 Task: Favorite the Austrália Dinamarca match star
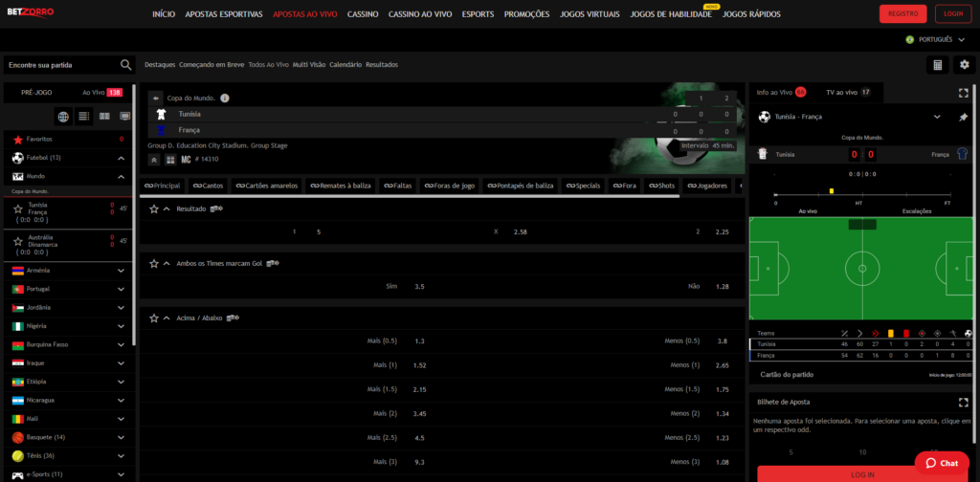click(x=18, y=241)
